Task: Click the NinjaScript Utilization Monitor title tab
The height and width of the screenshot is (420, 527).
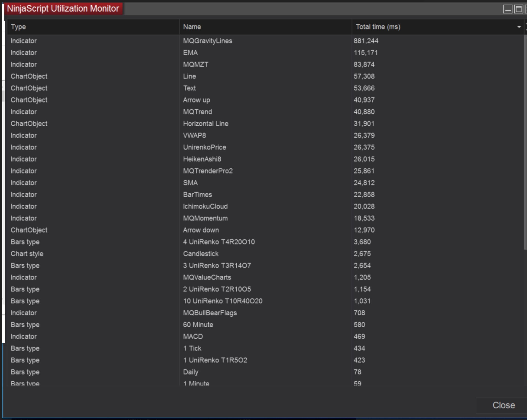Action: pyautogui.click(x=63, y=9)
